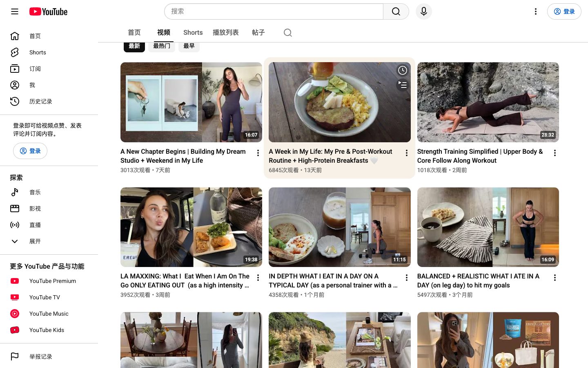Viewport: 588px width, 368px height.
Task: Click the 登录 button in top-right header
Action: pos(564,11)
